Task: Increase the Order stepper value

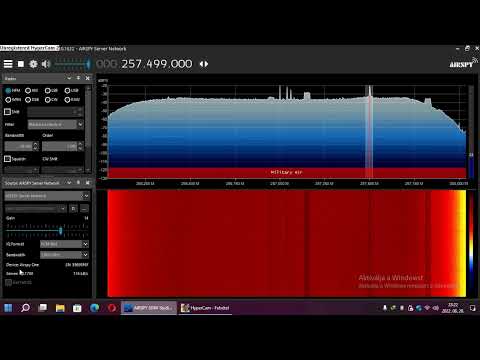Action: tap(80, 144)
